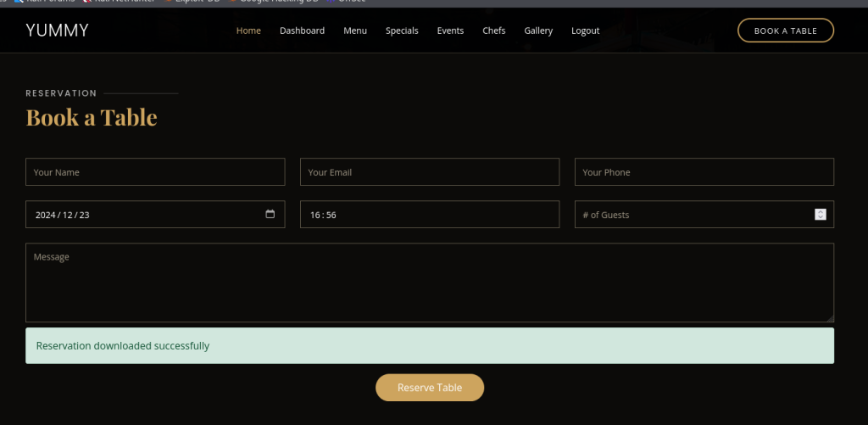Image resolution: width=868 pixels, height=425 pixels.
Task: Open the calendar picker icon in date field
Action: pos(270,215)
